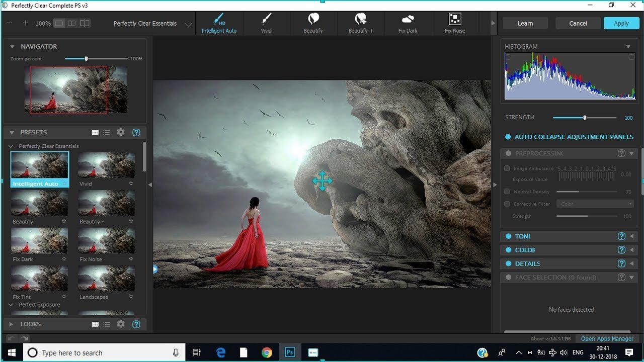Pick the Beautify + toolbar preset
Viewport: 644px width, 362px height.
click(x=361, y=23)
